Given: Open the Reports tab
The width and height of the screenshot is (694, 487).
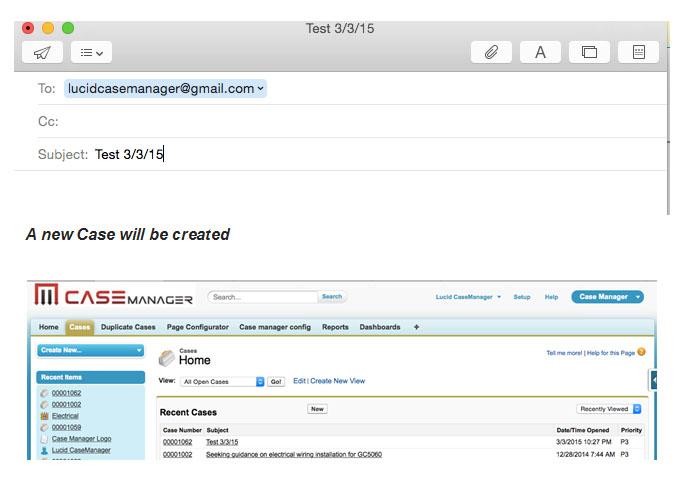Looking at the screenshot, I should (x=335, y=327).
